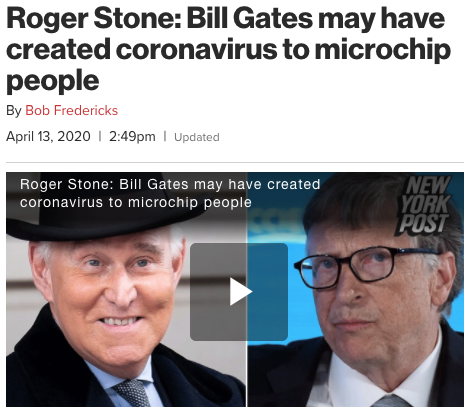464x407 pixels.
Task: Click 'coronavirus to microchip people' in video overlay
Action: point(136,202)
